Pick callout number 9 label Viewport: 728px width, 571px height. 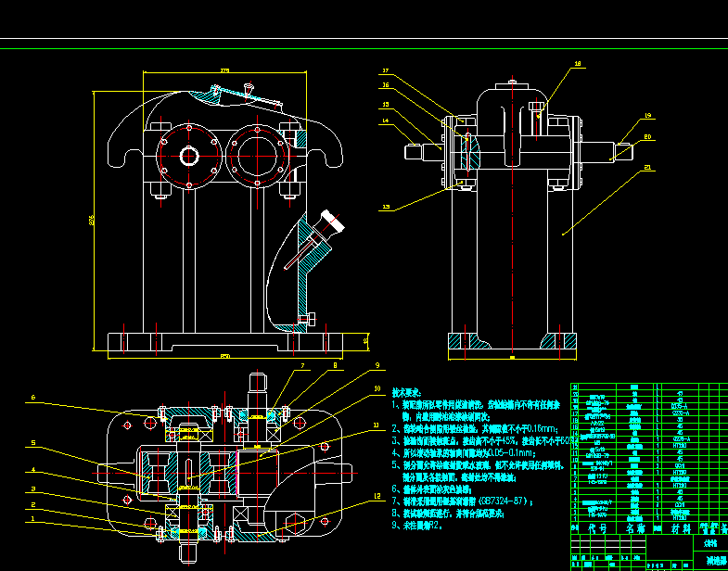click(x=377, y=365)
